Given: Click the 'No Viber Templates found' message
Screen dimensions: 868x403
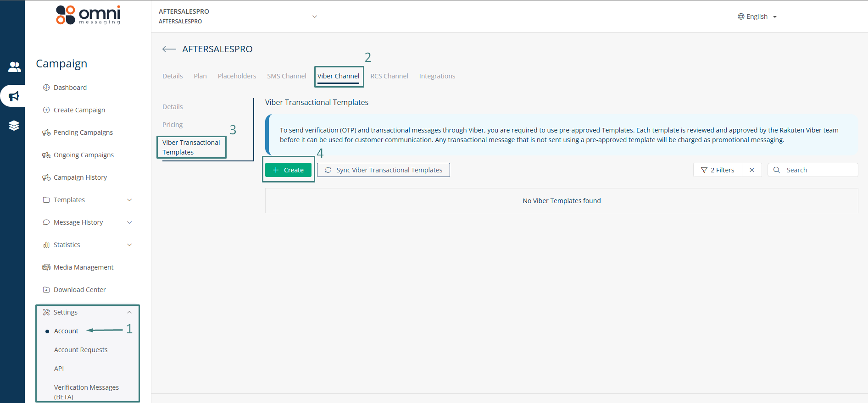Looking at the screenshot, I should 562,201.
